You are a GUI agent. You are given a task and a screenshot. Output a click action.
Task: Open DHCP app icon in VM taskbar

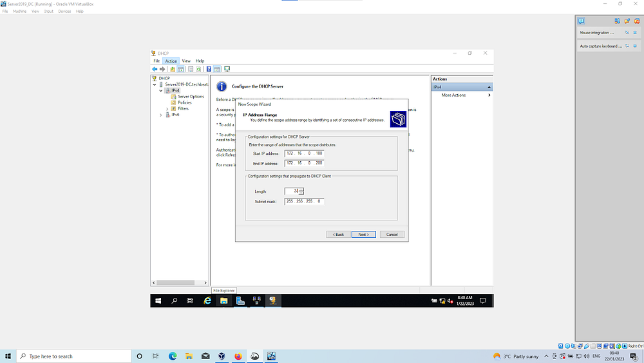pyautogui.click(x=272, y=301)
